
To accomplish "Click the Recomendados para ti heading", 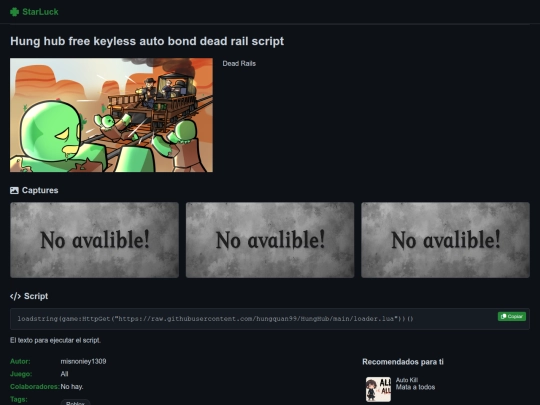I will pos(403,362).
